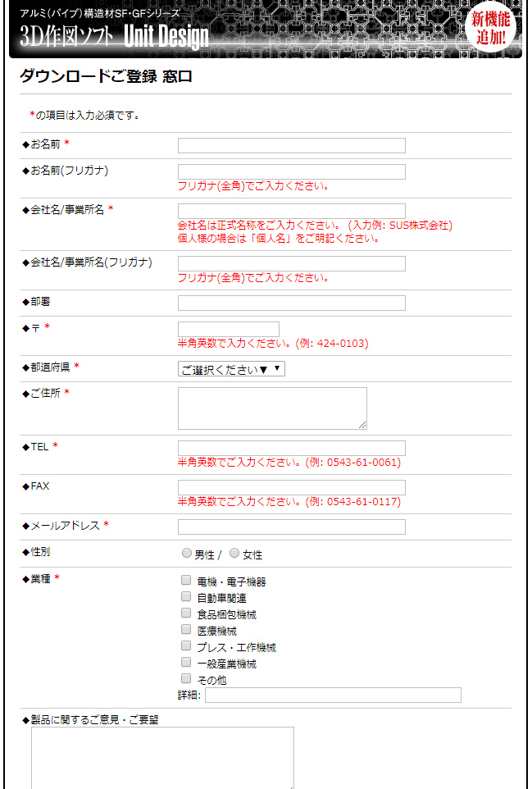Click the 製品に関するご意見・ご要望 text area
The image size is (532, 789).
click(x=162, y=758)
